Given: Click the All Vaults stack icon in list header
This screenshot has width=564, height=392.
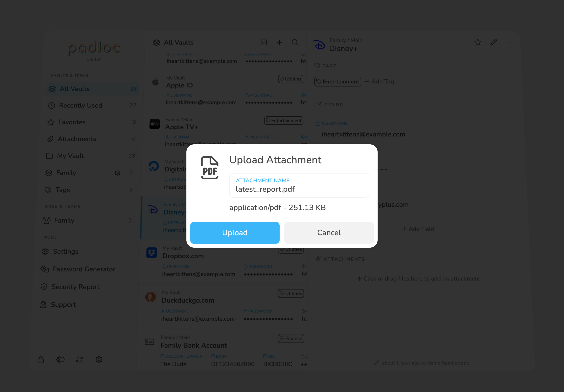Looking at the screenshot, I should tap(156, 43).
